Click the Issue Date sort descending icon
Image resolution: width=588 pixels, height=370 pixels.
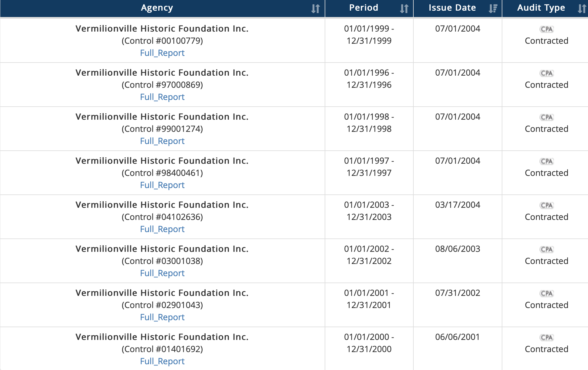[x=493, y=9]
